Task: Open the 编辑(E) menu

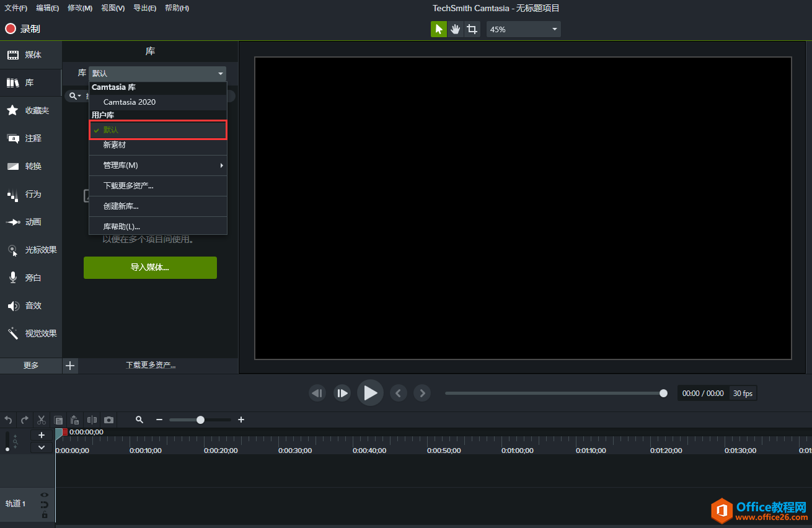Action: click(x=48, y=8)
